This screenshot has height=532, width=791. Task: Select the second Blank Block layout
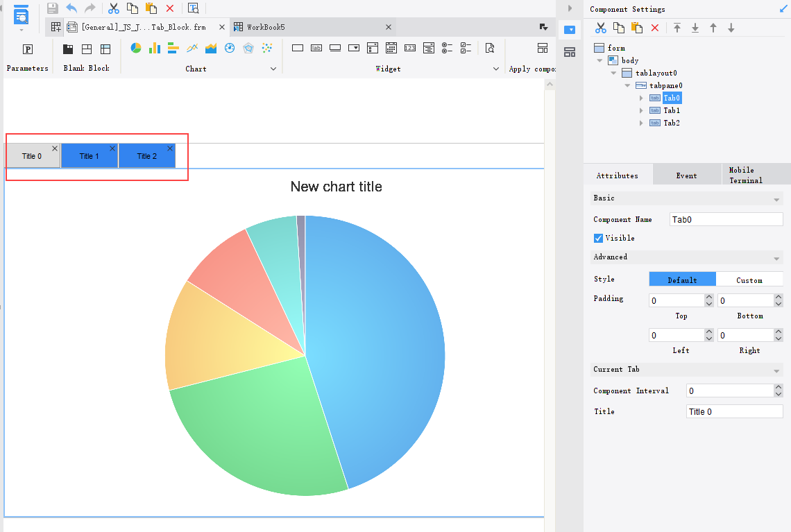[x=87, y=49]
